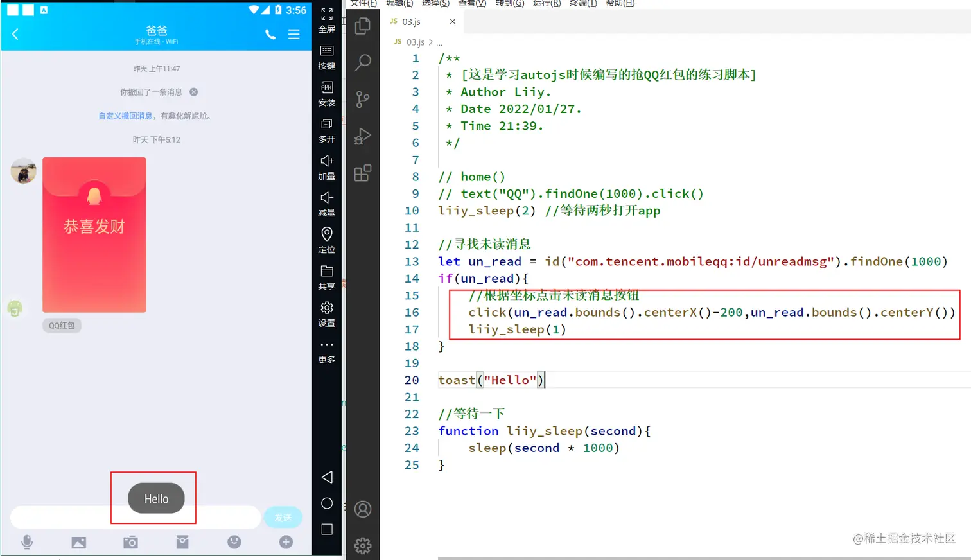Open the 恭喜发财 red envelope message
Viewport: 971px width, 560px height.
(x=94, y=235)
